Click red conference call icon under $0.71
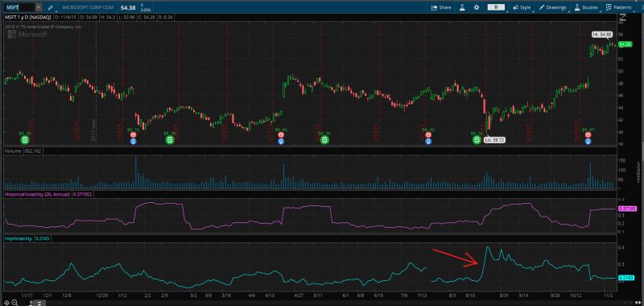The height and width of the screenshot is (306, 644). (133, 134)
